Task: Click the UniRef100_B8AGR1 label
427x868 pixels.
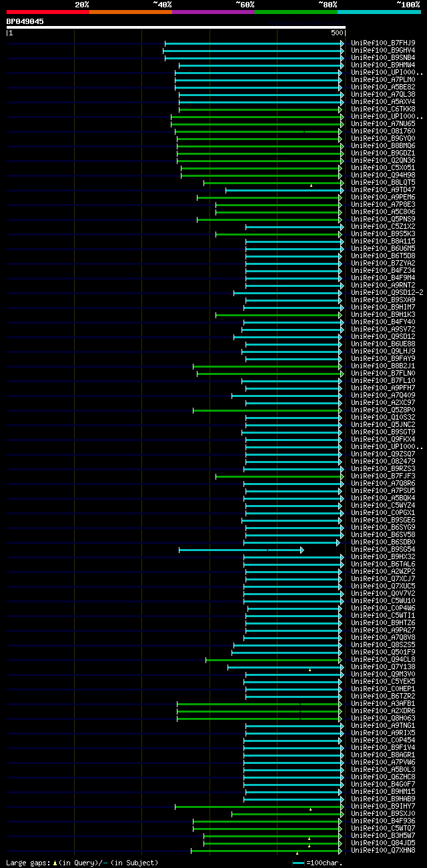Action: click(x=383, y=755)
